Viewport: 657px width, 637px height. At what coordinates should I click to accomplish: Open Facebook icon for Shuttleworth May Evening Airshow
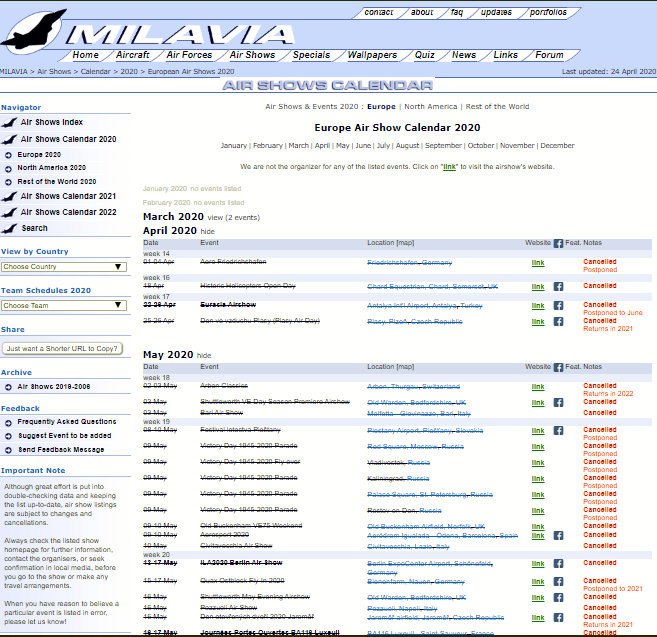558,598
